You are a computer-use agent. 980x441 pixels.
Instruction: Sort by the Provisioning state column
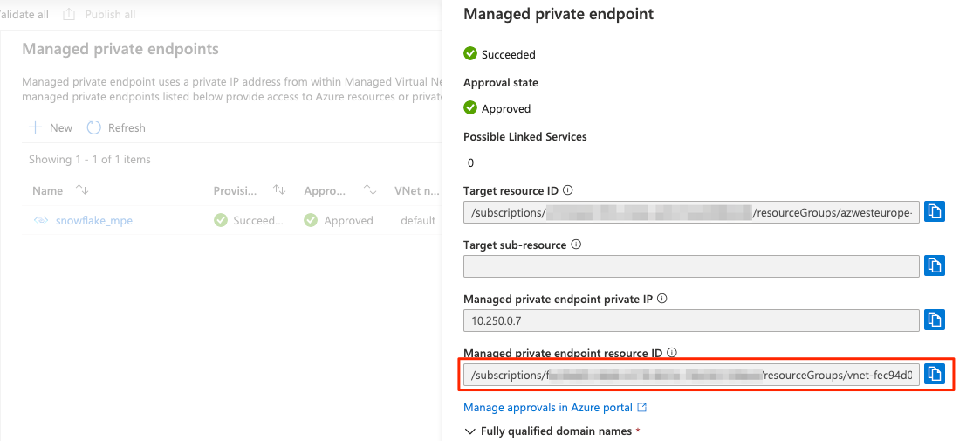[279, 189]
